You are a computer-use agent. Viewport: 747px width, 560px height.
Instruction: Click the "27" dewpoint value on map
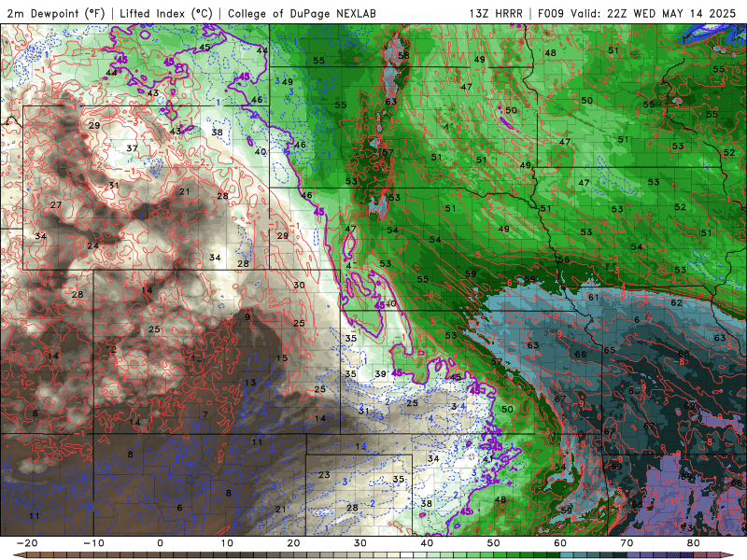56,204
